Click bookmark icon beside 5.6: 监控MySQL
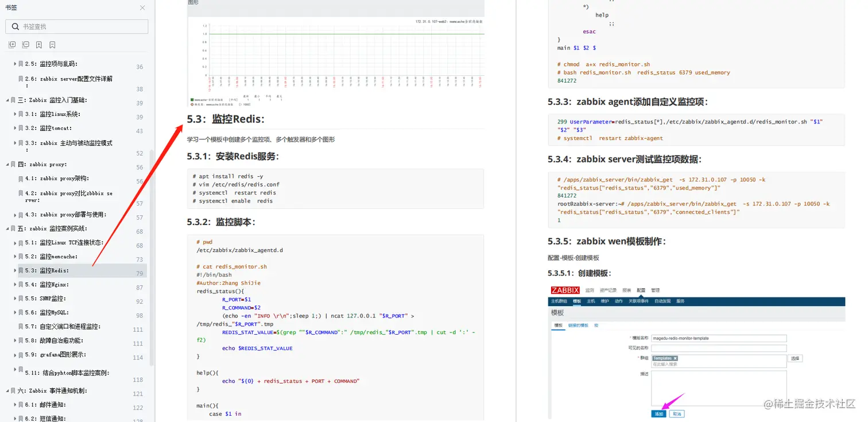This screenshot has height=422, width=868. [21, 313]
